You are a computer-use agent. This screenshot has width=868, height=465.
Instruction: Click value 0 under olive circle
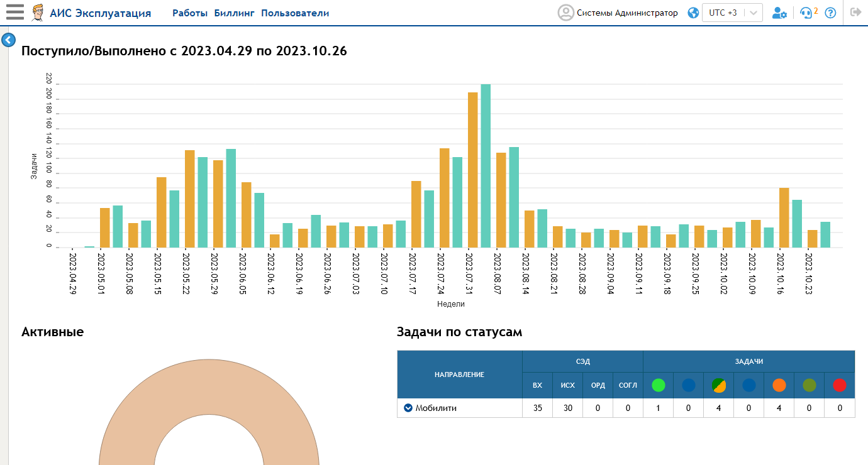click(x=810, y=408)
